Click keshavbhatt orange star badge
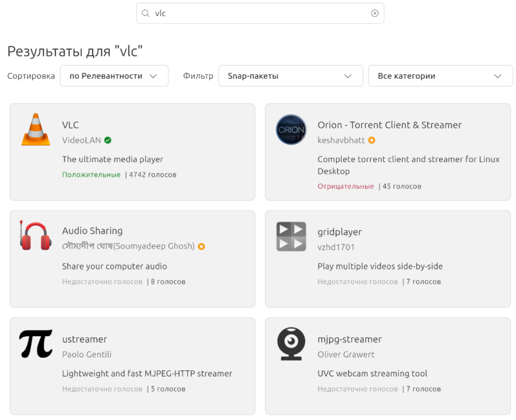The width and height of the screenshot is (516, 420). pos(372,140)
